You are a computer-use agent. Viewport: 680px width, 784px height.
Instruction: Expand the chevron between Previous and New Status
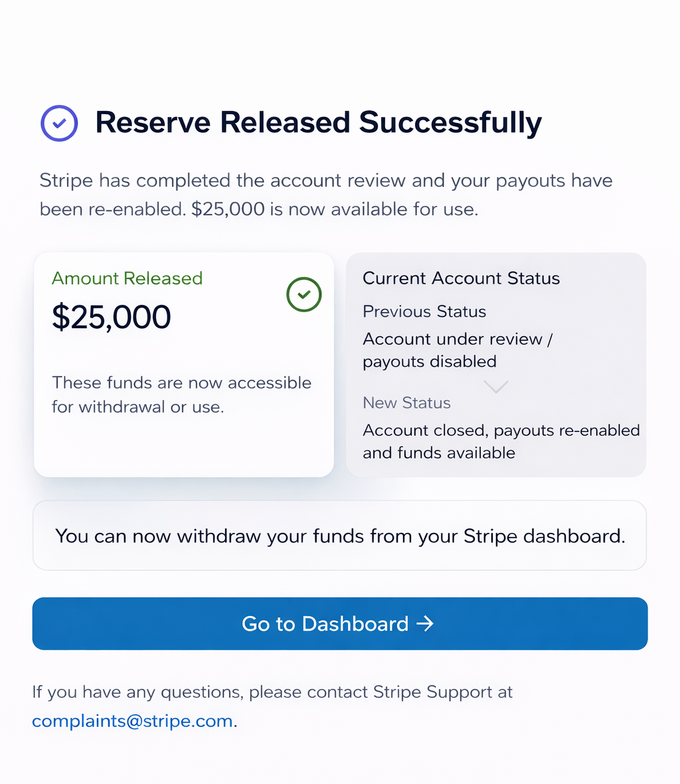[x=496, y=386]
